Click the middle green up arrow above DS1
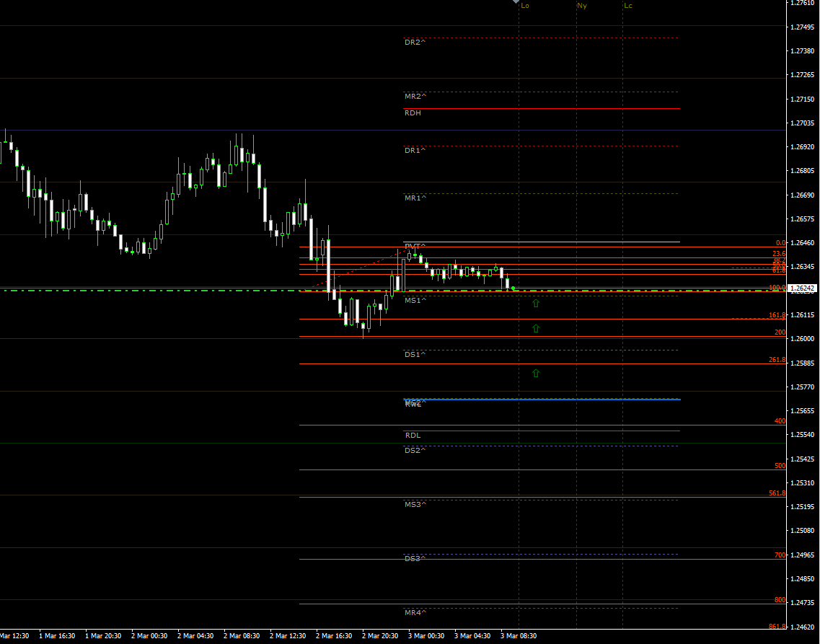 (536, 329)
